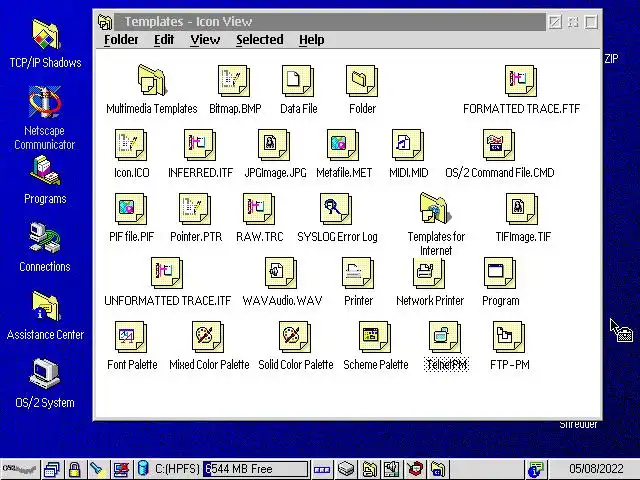Select the Icon.ICO template
This screenshot has width=640, height=480.
[x=131, y=144]
